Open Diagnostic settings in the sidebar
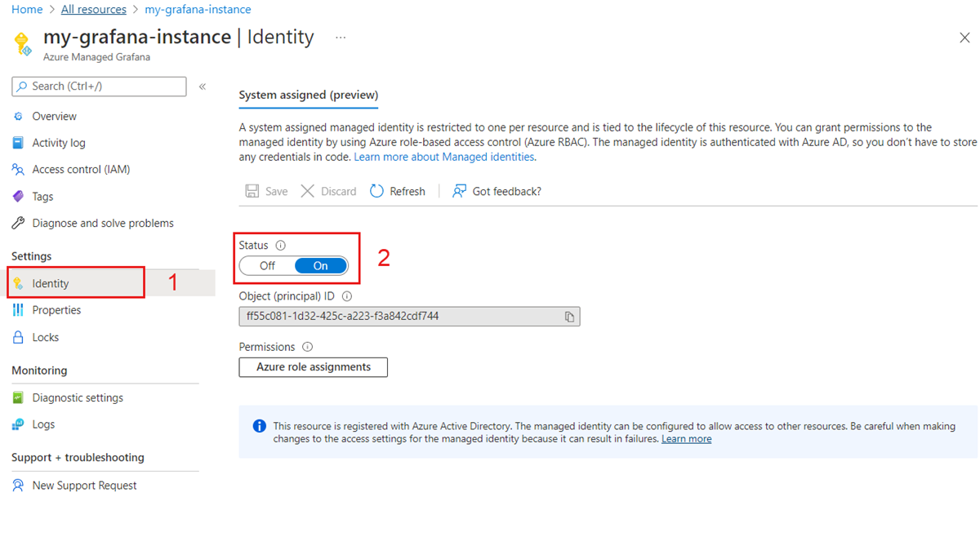This screenshot has width=980, height=546. (78, 397)
